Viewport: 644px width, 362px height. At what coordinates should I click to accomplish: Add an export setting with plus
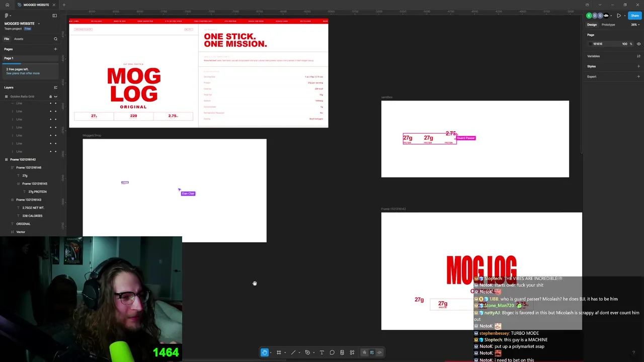[x=638, y=77]
